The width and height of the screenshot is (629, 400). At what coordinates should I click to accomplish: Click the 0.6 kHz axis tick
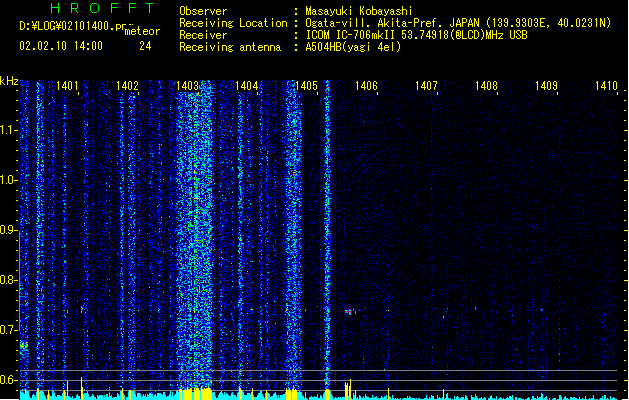coord(8,380)
